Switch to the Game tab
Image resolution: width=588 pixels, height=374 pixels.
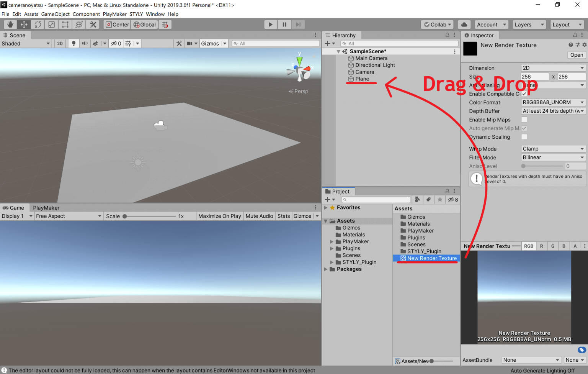pyautogui.click(x=15, y=207)
